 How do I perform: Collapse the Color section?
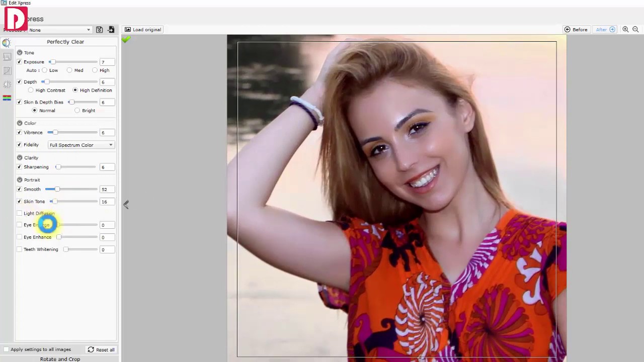tap(20, 123)
